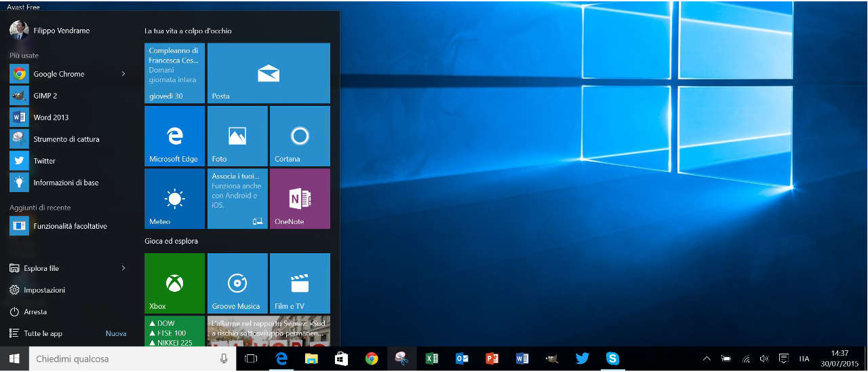Expand Esplora file jump list arrow

pyautogui.click(x=123, y=268)
